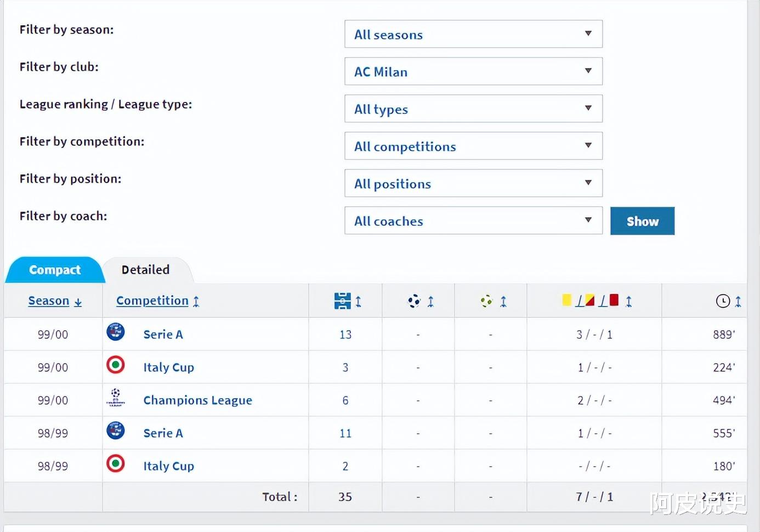Sort by assists icon column

[x=487, y=301]
